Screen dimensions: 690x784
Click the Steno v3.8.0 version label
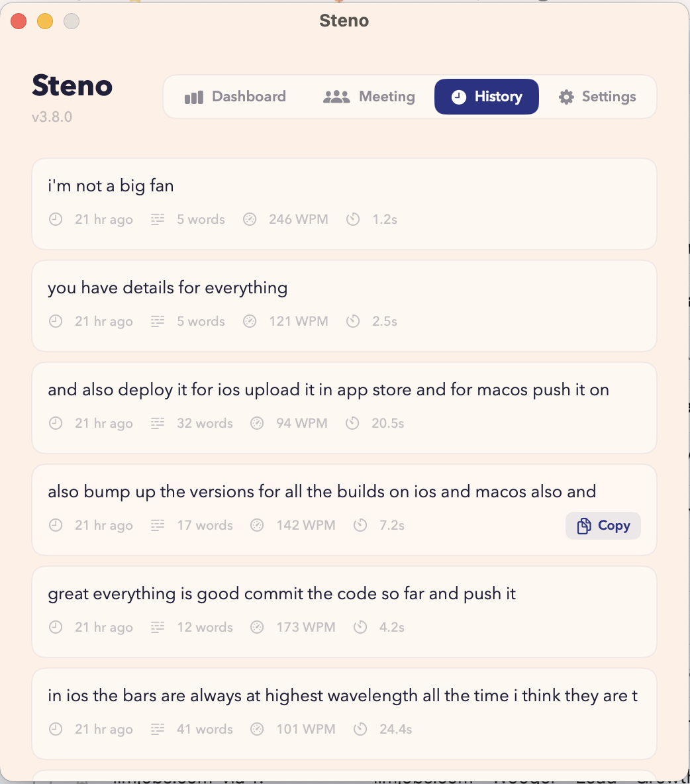[x=52, y=117]
